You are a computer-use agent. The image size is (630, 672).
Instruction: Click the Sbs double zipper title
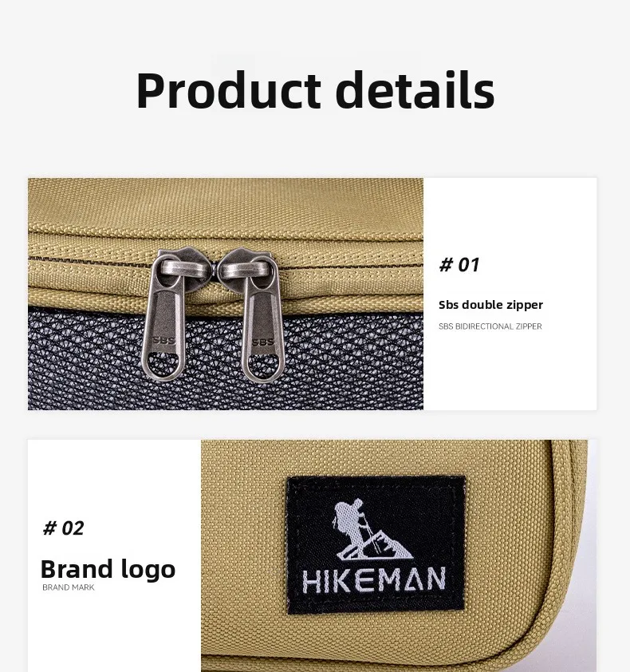tap(490, 305)
